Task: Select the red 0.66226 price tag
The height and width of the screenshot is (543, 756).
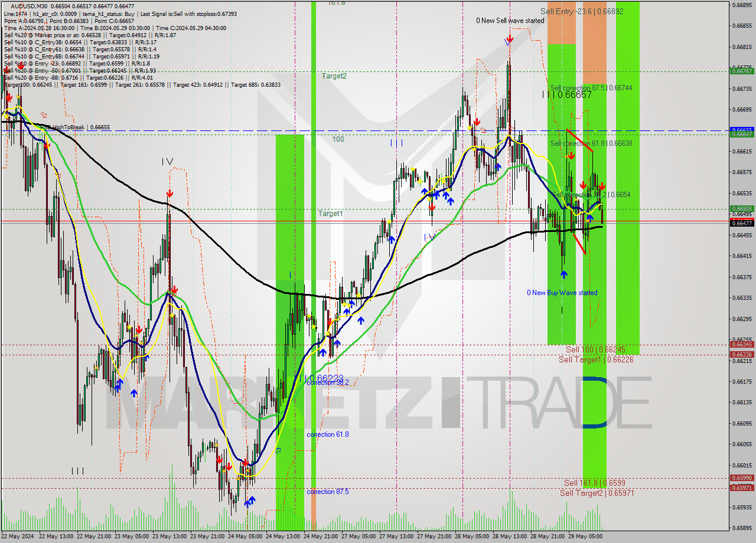Action: tap(742, 354)
